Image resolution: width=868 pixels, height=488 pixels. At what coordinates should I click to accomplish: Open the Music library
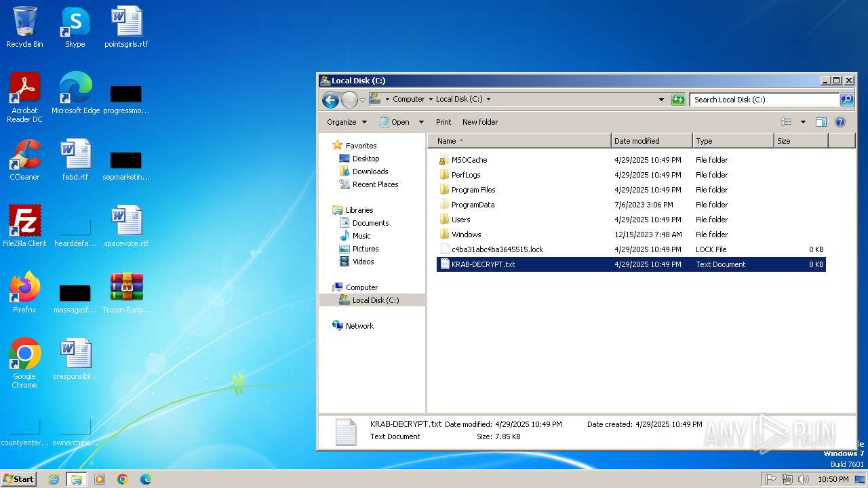[x=361, y=236]
